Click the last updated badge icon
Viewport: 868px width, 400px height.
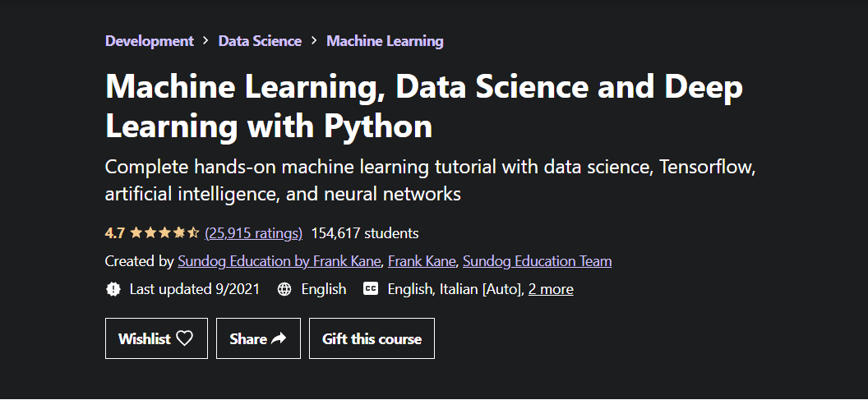[113, 289]
